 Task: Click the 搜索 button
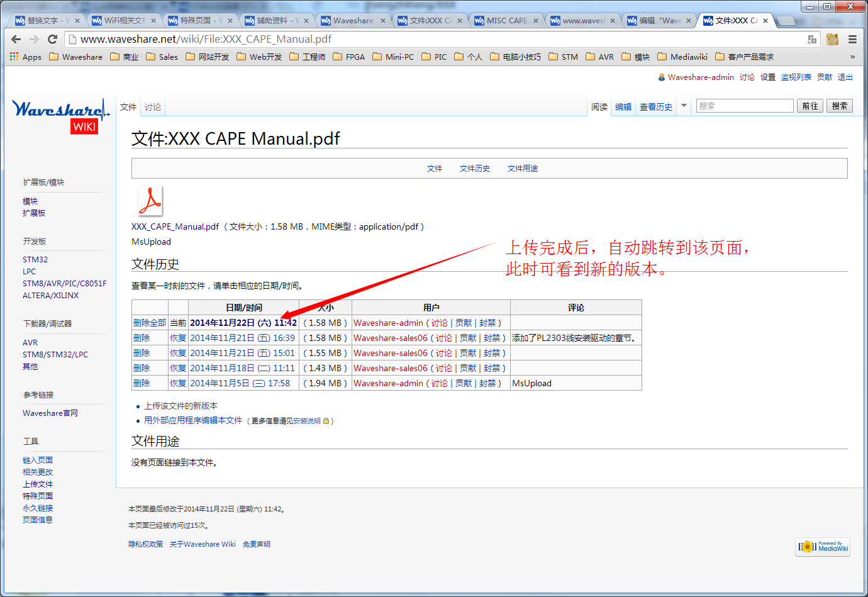840,106
